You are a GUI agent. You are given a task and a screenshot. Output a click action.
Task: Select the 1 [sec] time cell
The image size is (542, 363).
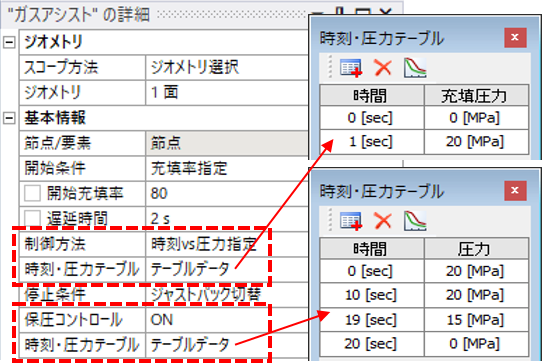372,142
